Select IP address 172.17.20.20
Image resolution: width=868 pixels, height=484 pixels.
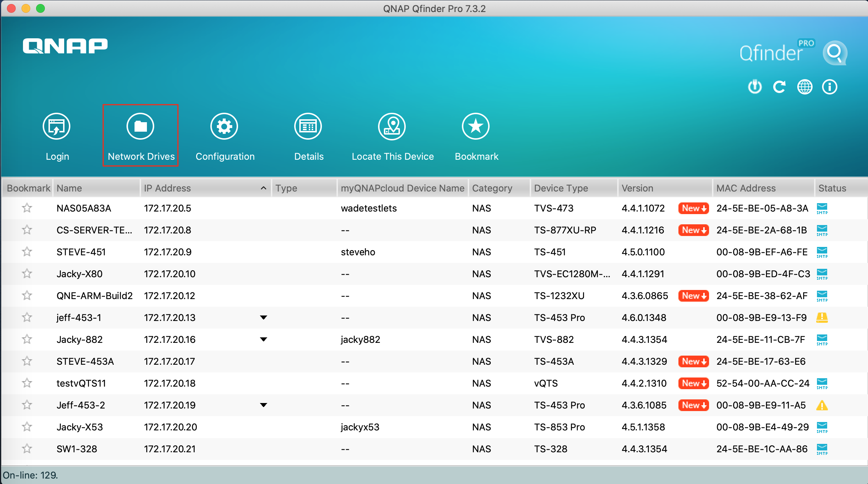[x=171, y=427]
